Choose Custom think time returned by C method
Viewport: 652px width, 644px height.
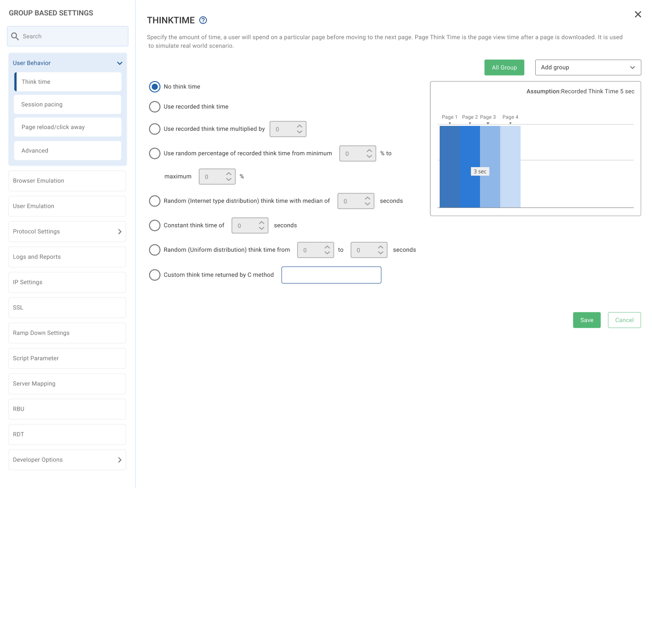155,275
